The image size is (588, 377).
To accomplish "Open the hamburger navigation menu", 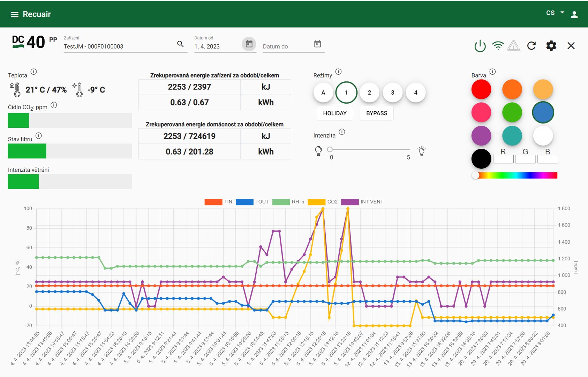I will (x=14, y=14).
